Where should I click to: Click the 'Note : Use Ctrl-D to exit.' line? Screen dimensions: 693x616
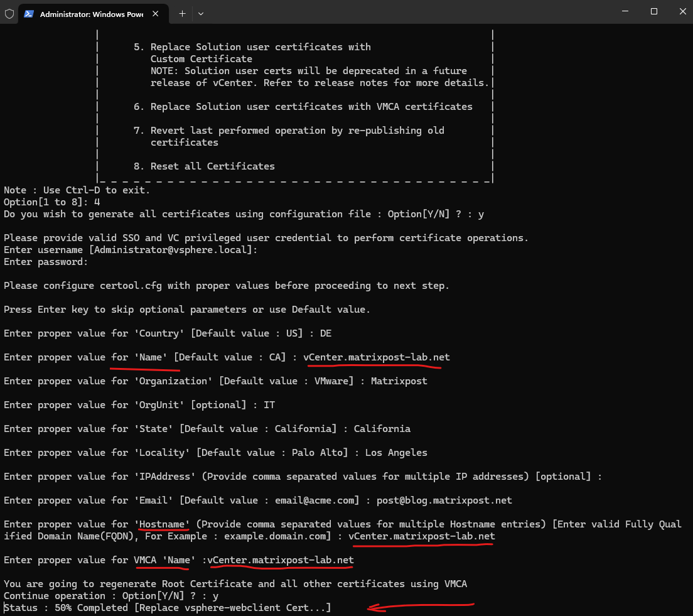point(77,190)
